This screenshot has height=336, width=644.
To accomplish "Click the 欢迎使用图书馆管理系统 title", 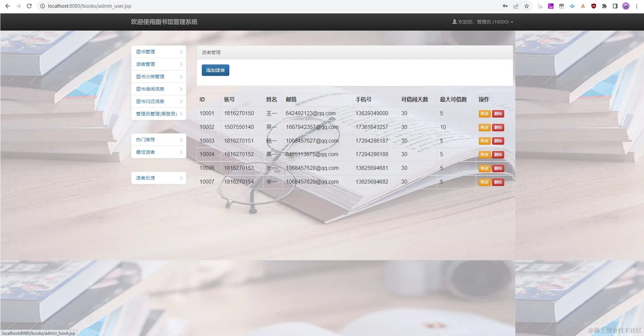I will [x=164, y=22].
